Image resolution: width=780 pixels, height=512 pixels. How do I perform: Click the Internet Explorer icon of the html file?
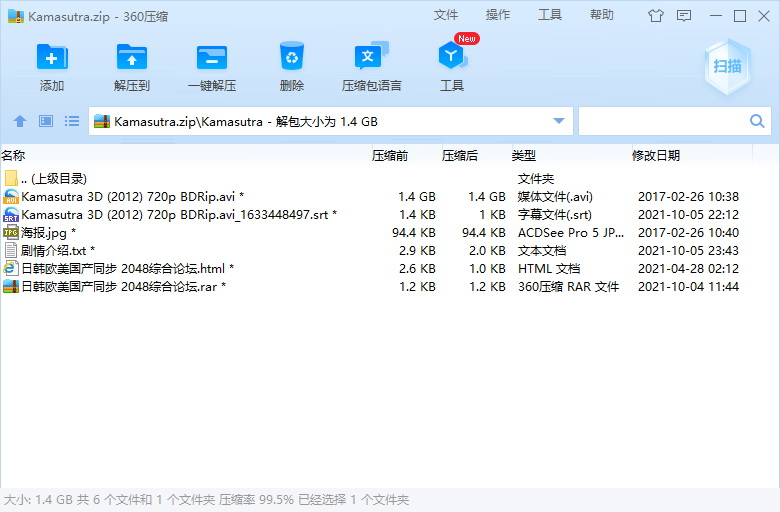click(x=11, y=268)
